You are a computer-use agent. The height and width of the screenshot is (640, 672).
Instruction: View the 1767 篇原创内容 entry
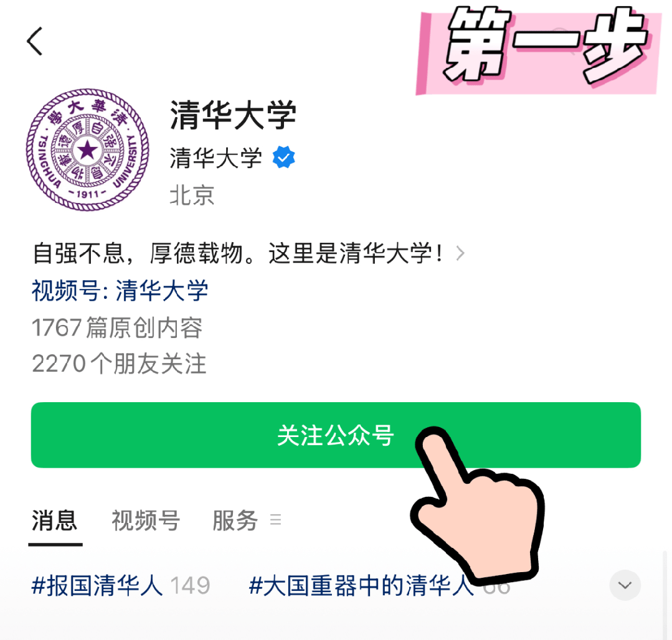tap(117, 327)
